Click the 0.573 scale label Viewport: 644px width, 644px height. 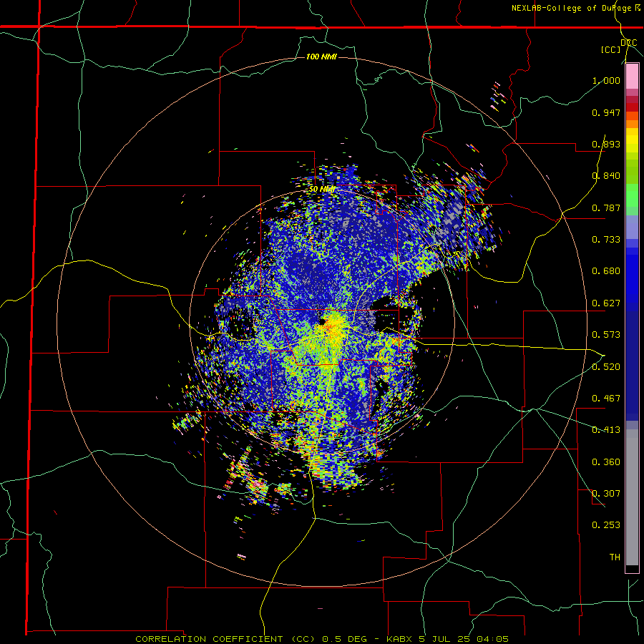[x=606, y=335]
